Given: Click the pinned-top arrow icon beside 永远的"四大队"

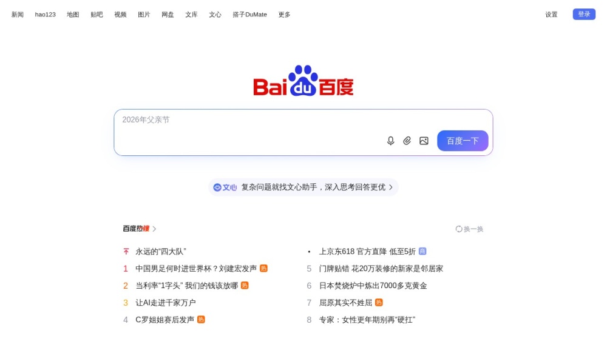Looking at the screenshot, I should [126, 251].
